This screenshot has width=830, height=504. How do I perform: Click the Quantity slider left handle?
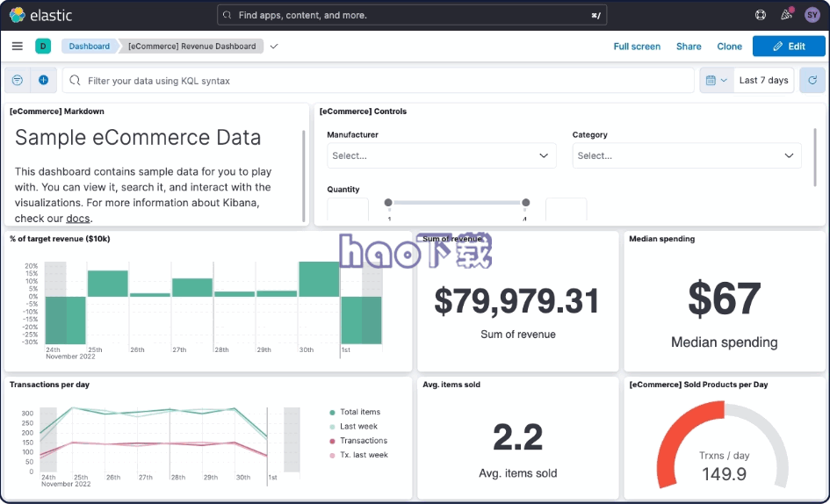coord(387,203)
